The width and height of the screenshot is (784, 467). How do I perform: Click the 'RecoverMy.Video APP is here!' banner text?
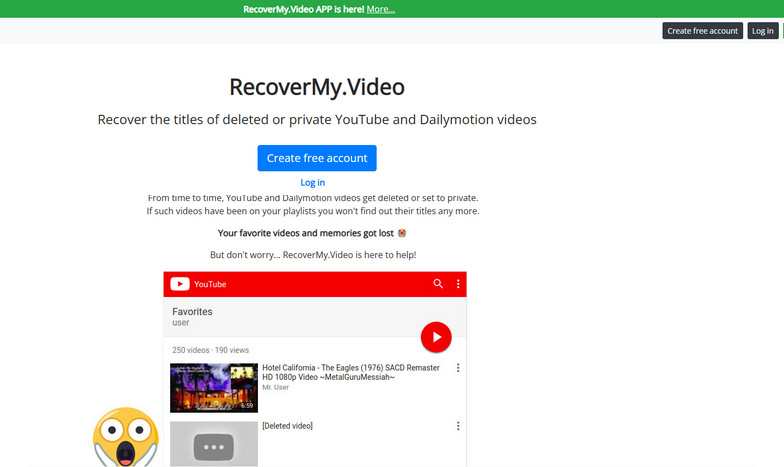click(304, 9)
